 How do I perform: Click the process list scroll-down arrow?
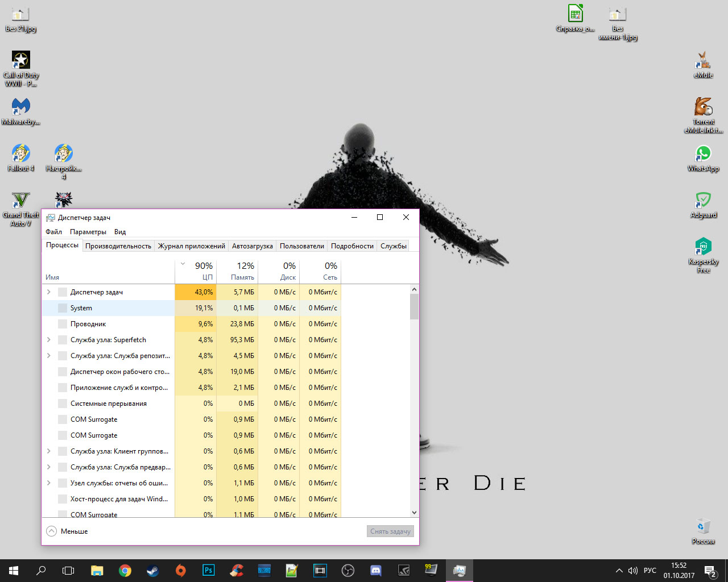coord(414,513)
